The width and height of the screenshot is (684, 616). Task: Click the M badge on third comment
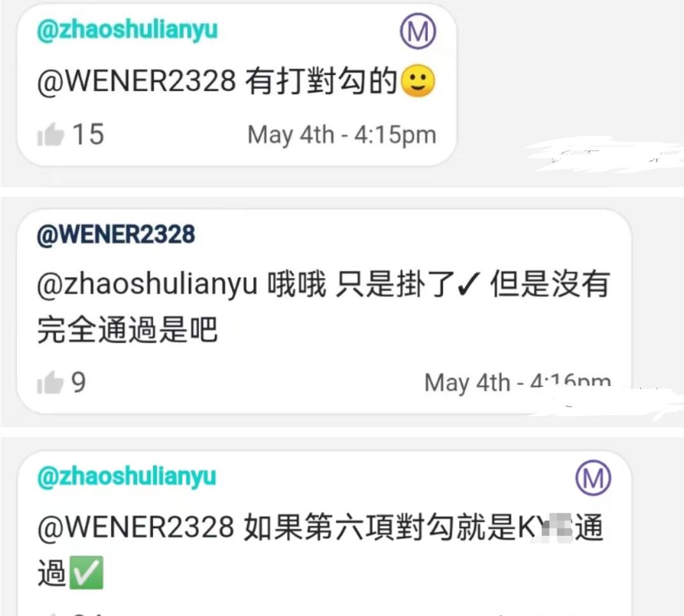click(593, 477)
